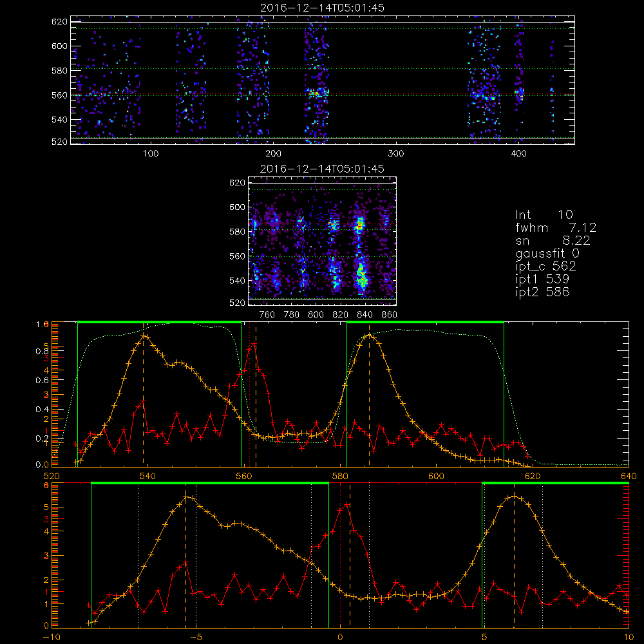Click the top plot title 2016-12-14T05:01:45

pos(323,8)
